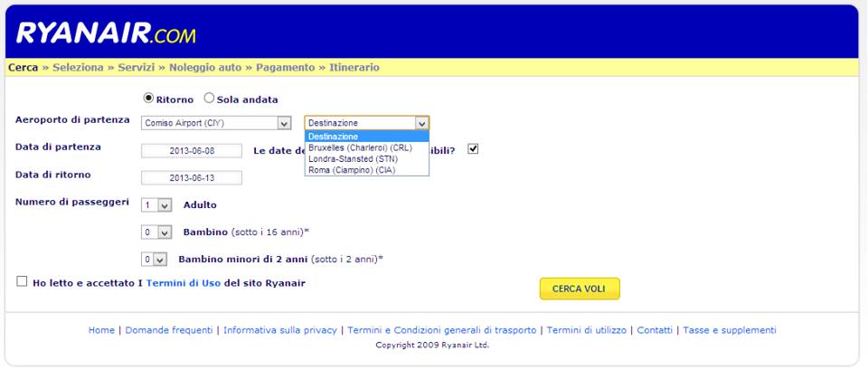868x370 pixels.
Task: Open Termini e Condizioni generali di trasporto
Action: tap(442, 330)
